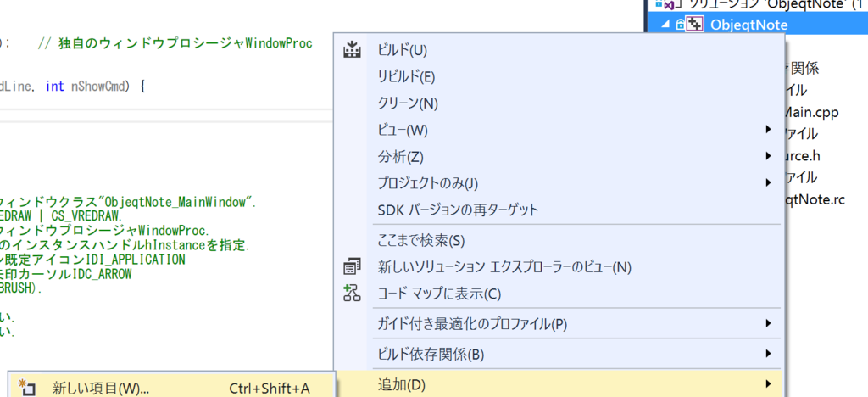868x397 pixels.
Task: Click submenu arrow on ガイド付き最適化のプロファイル row
Action: (768, 323)
